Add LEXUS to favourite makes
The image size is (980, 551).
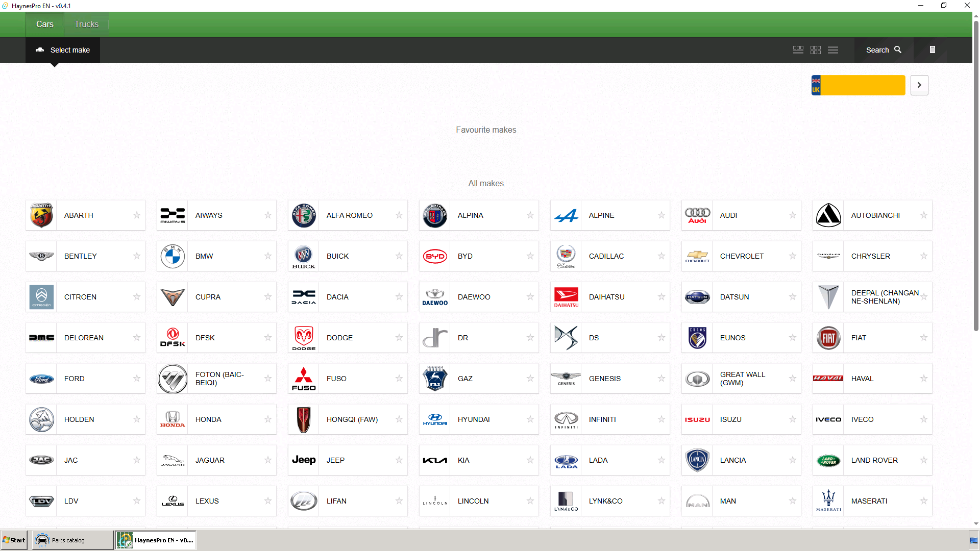(268, 501)
